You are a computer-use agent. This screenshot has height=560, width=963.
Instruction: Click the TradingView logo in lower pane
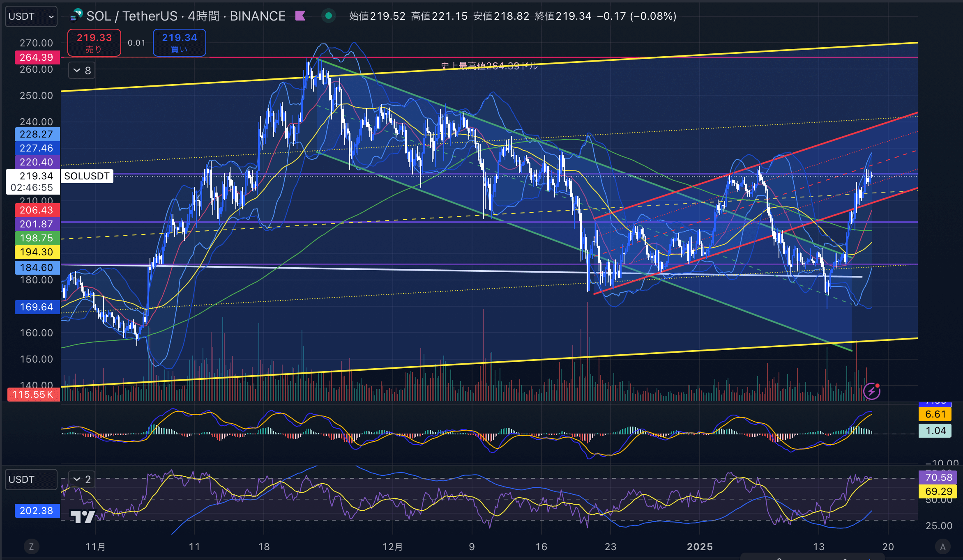pos(83,516)
